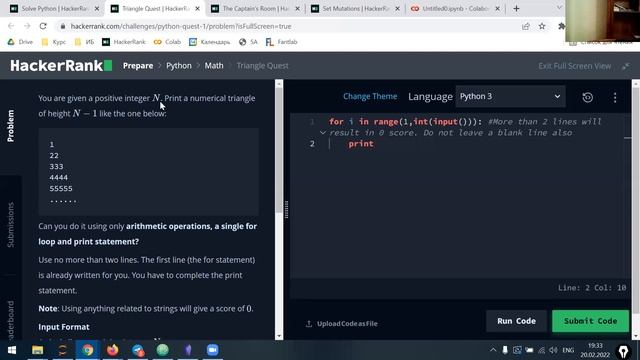This screenshot has height=360, width=640.
Task: Open Windows Start menu
Action: (12, 350)
